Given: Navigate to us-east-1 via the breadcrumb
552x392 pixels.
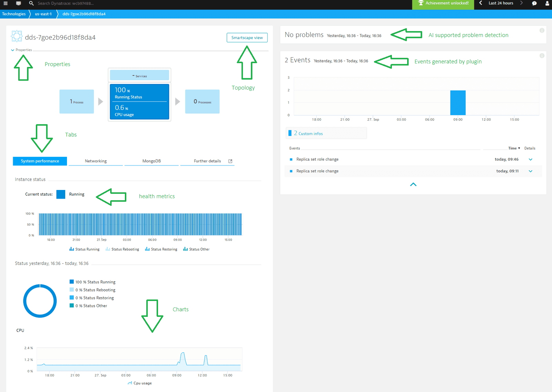Looking at the screenshot, I should tap(43, 14).
